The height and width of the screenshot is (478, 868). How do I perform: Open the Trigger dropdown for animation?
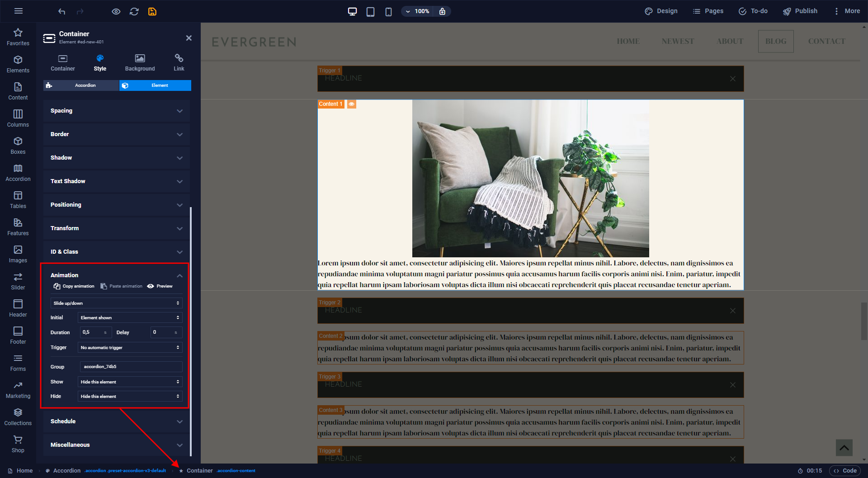130,347
